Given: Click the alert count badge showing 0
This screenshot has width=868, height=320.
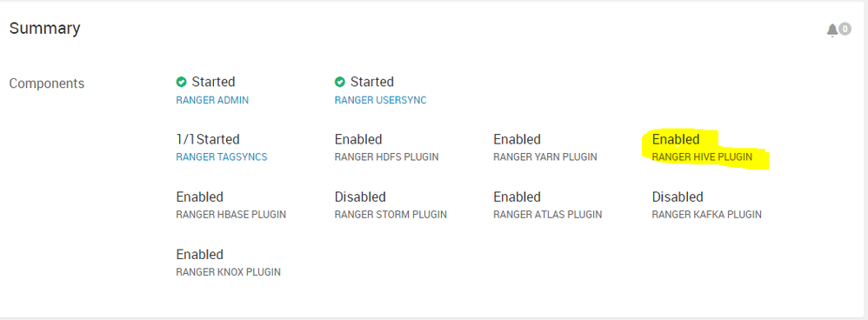Looking at the screenshot, I should (845, 29).
